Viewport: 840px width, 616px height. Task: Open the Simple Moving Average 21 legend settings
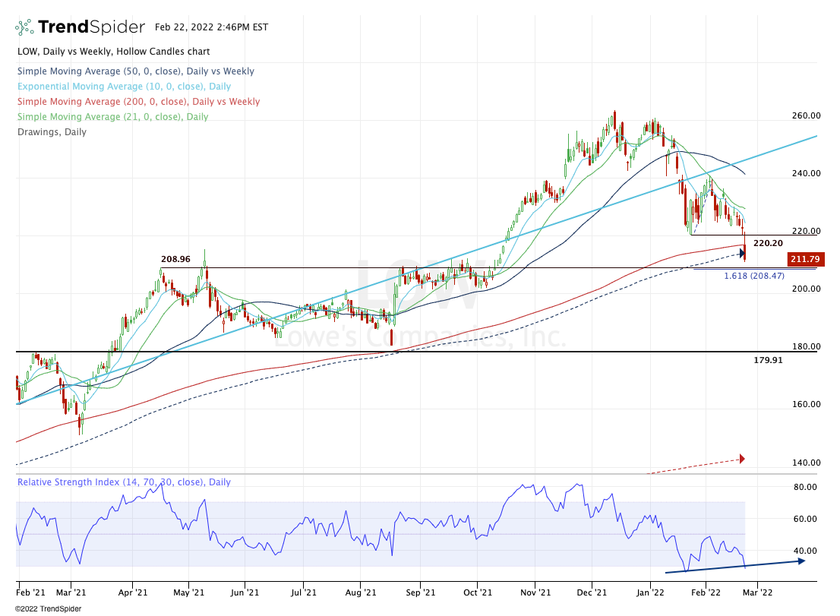pyautogui.click(x=112, y=117)
